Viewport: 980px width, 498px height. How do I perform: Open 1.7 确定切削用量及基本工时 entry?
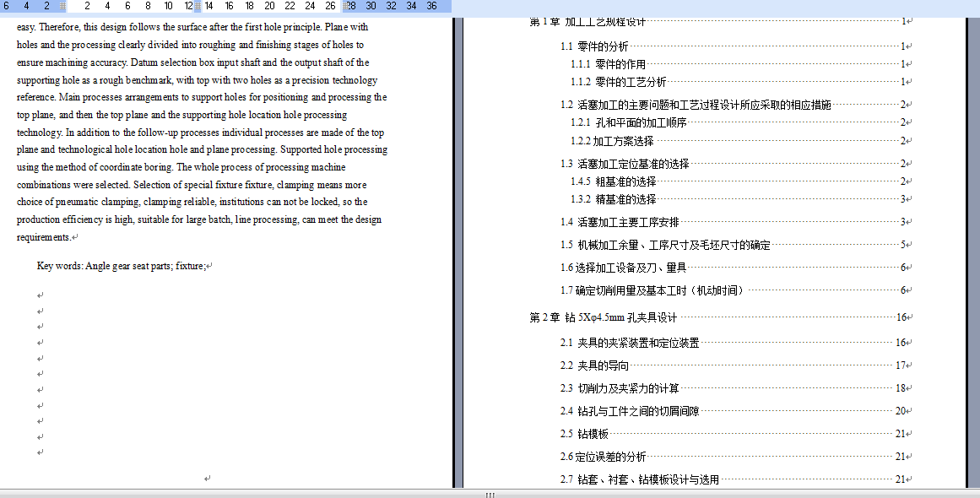735,290
